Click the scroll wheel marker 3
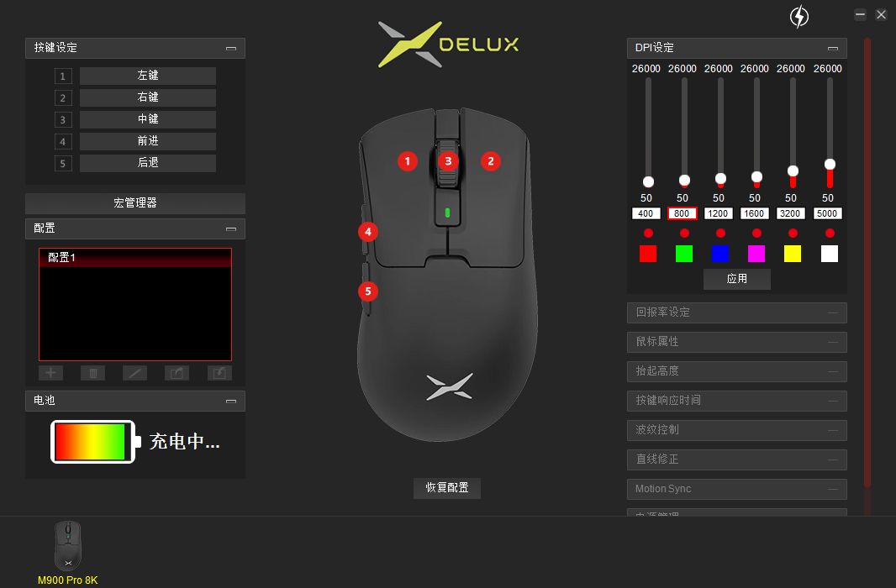 point(449,161)
